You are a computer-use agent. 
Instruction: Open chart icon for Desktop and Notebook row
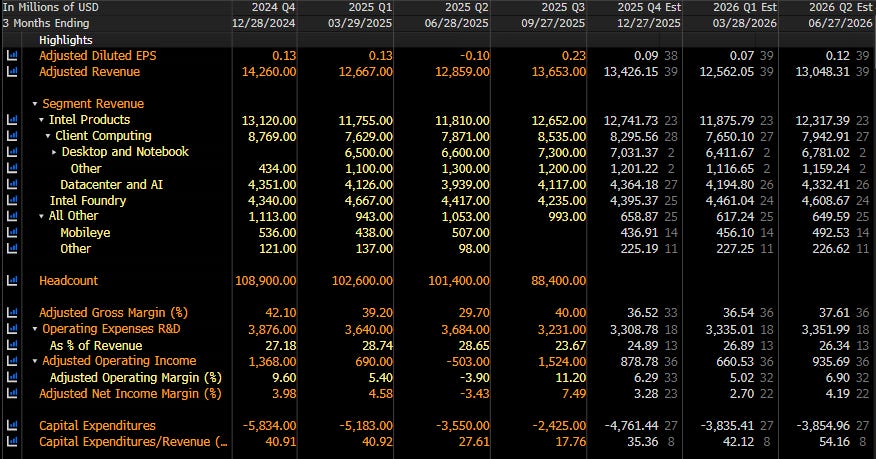[x=12, y=152]
